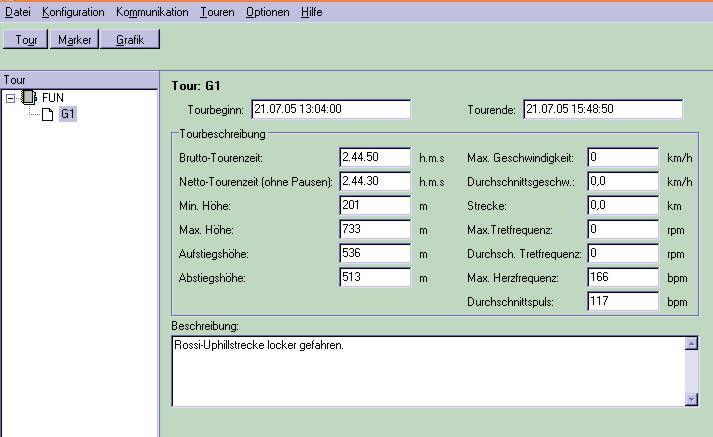Collapse the FUN tree node

[x=10, y=97]
